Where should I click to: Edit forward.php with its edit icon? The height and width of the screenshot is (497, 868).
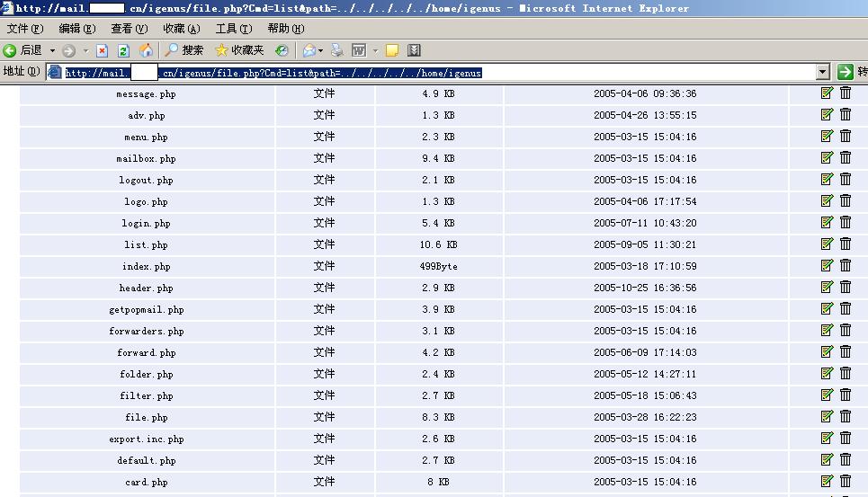click(827, 351)
